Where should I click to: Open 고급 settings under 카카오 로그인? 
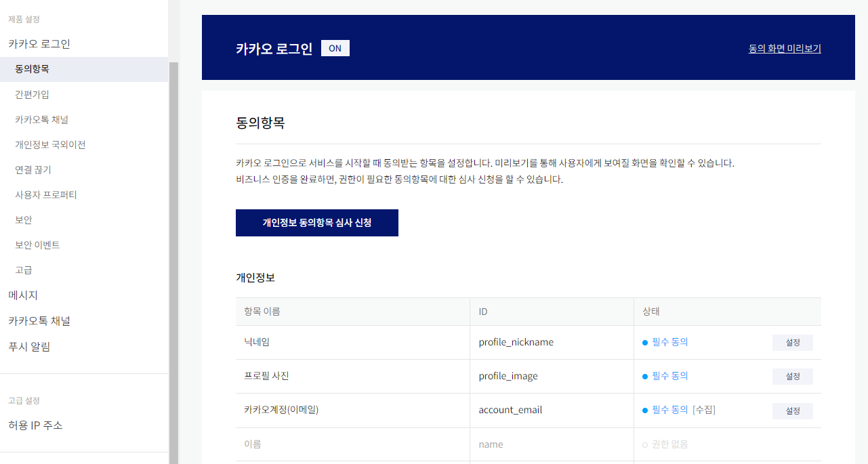point(24,270)
